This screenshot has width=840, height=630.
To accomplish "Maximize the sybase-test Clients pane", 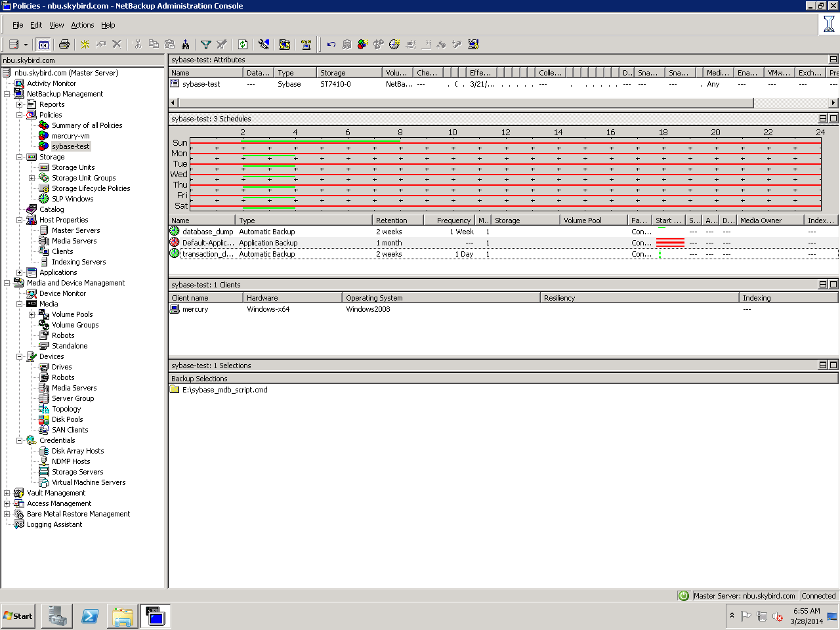I will click(833, 285).
